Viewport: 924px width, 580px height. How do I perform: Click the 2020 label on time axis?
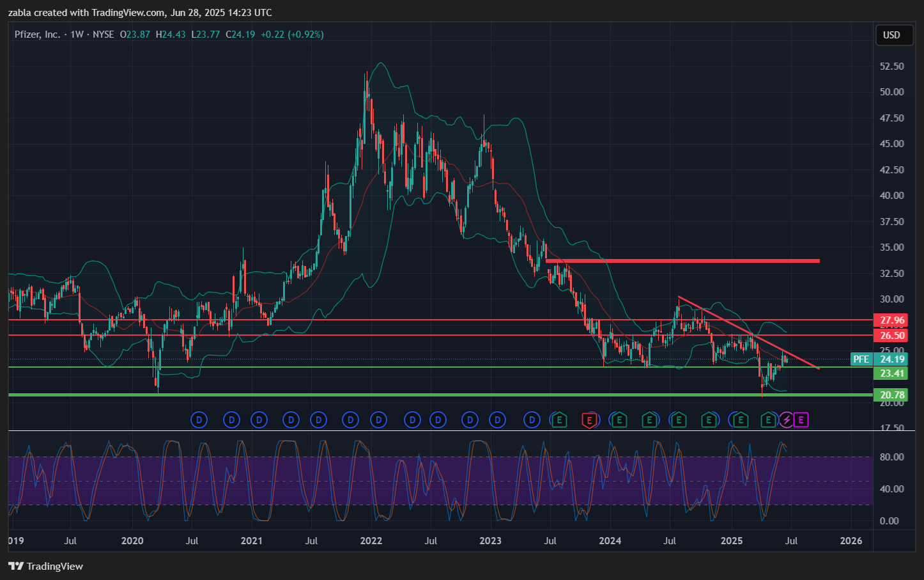click(132, 541)
